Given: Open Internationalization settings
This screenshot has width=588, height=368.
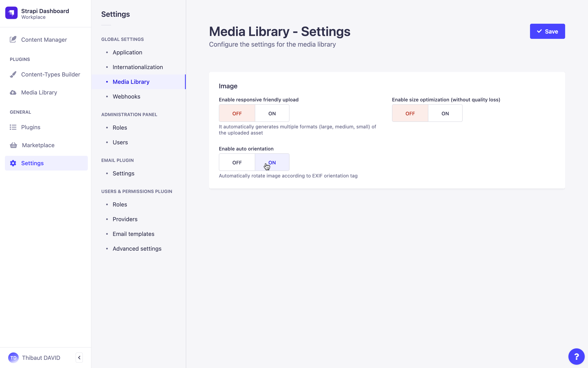Looking at the screenshot, I should tap(138, 67).
